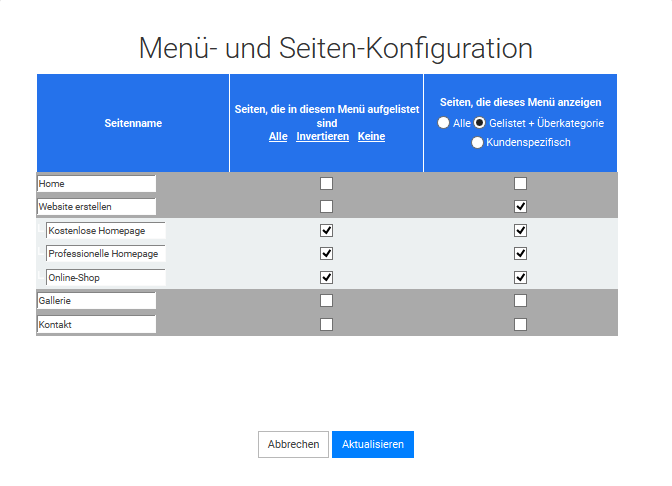This screenshot has width=672, height=486.
Task: Check Gallerie shows-menu checkbox
Action: (x=520, y=301)
